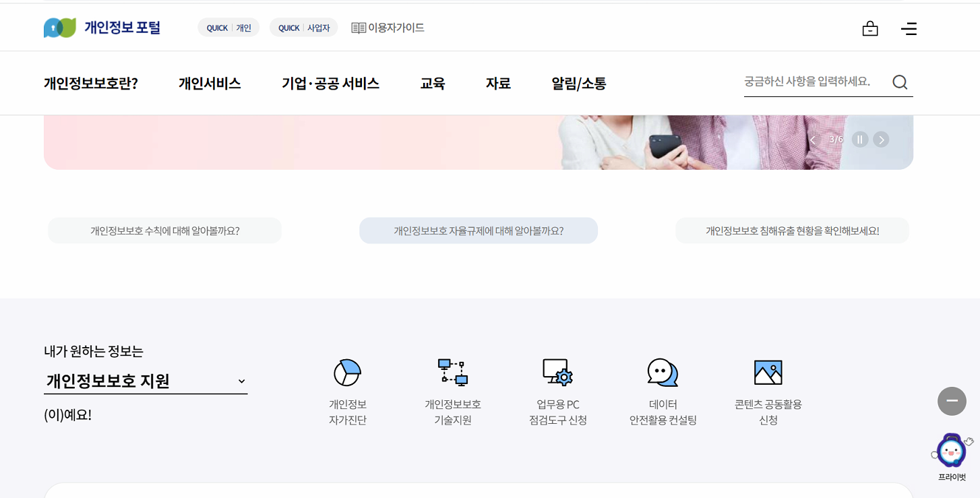Image resolution: width=980 pixels, height=498 pixels.
Task: Click 개인정보보호 자율규제에 대해 알아볼까요? button
Action: pos(479,230)
